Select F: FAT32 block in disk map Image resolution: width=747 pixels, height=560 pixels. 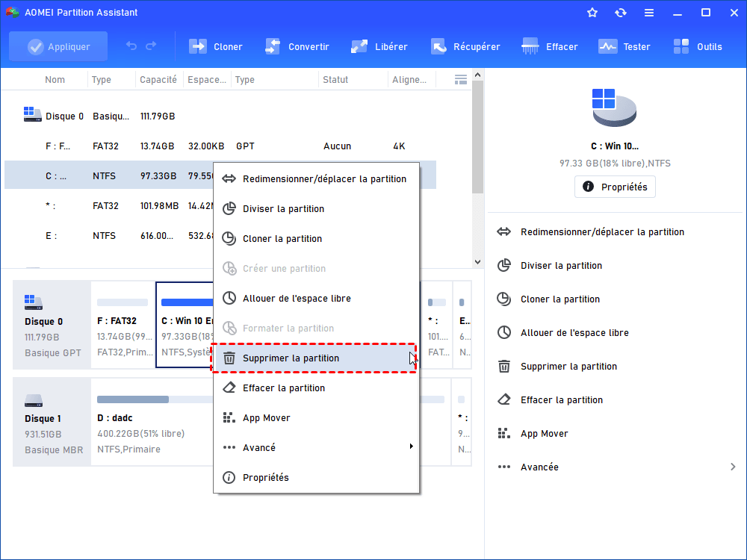(x=123, y=324)
